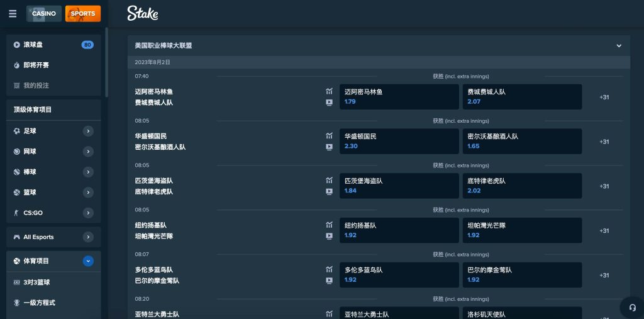Image resolution: width=644 pixels, height=319 pixels.
Task: Bet on 坦帕灣光芒隊 at 1.92
Action: (x=522, y=230)
